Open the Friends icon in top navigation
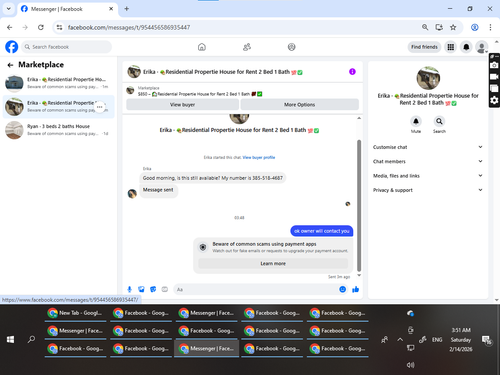 point(247,47)
